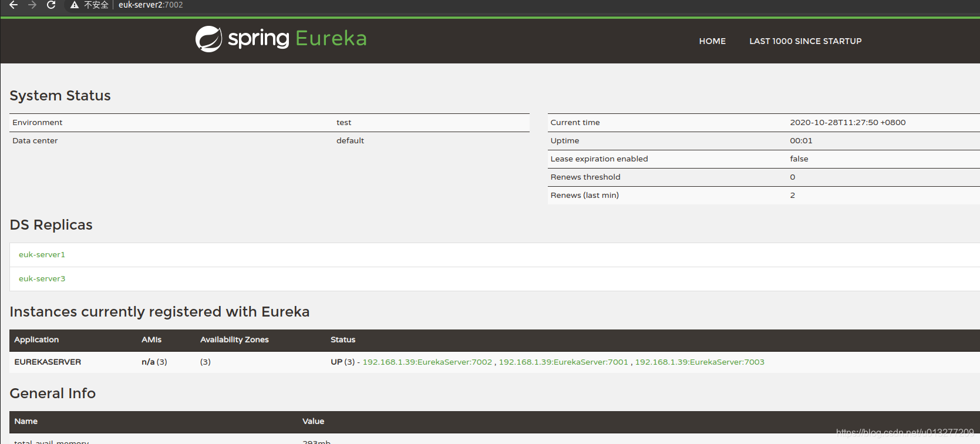Viewport: 980px width, 444px height.
Task: Click the browser forward arrow
Action: coord(32,5)
